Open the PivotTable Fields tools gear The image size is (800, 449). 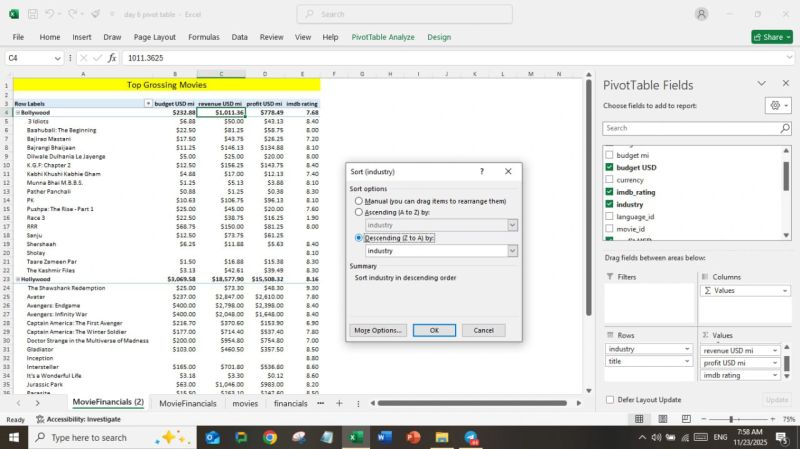point(778,106)
